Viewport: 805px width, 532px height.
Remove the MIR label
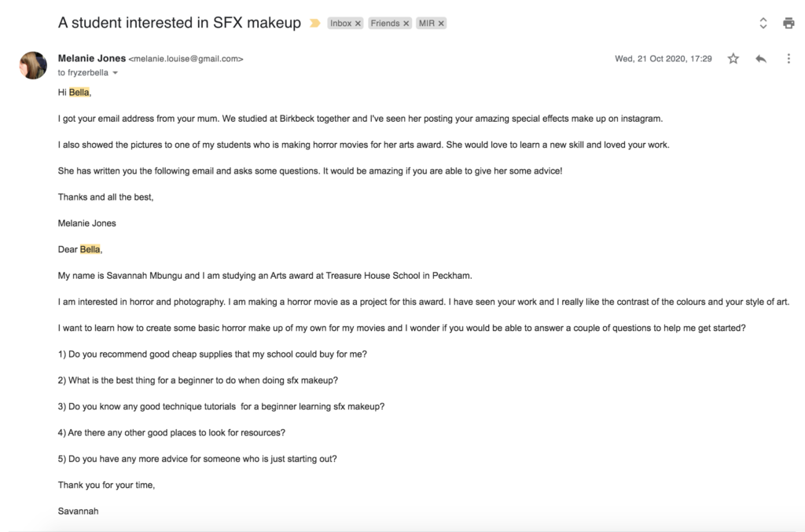(x=440, y=24)
